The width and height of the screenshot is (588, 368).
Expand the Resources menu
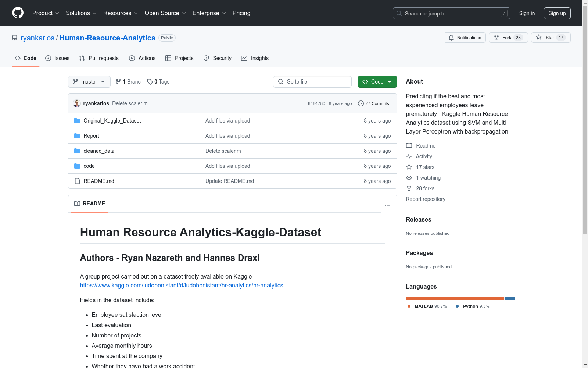point(121,13)
